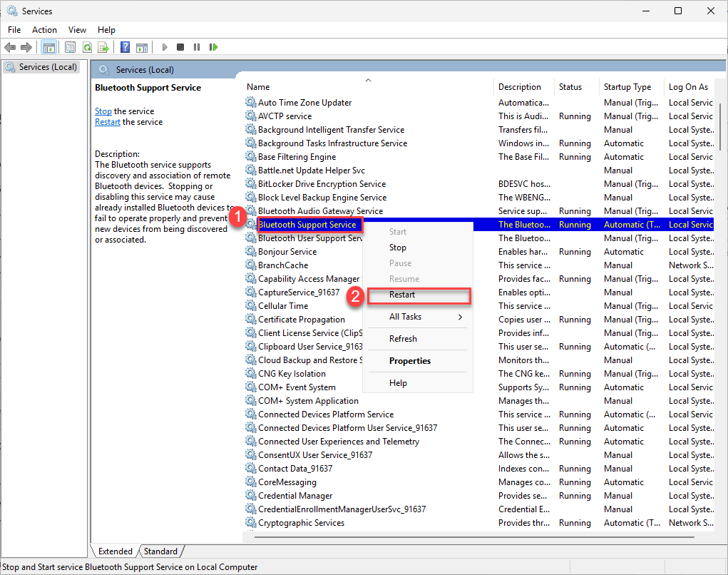This screenshot has width=728, height=575.
Task: Click the Help toolbar icon
Action: [125, 47]
